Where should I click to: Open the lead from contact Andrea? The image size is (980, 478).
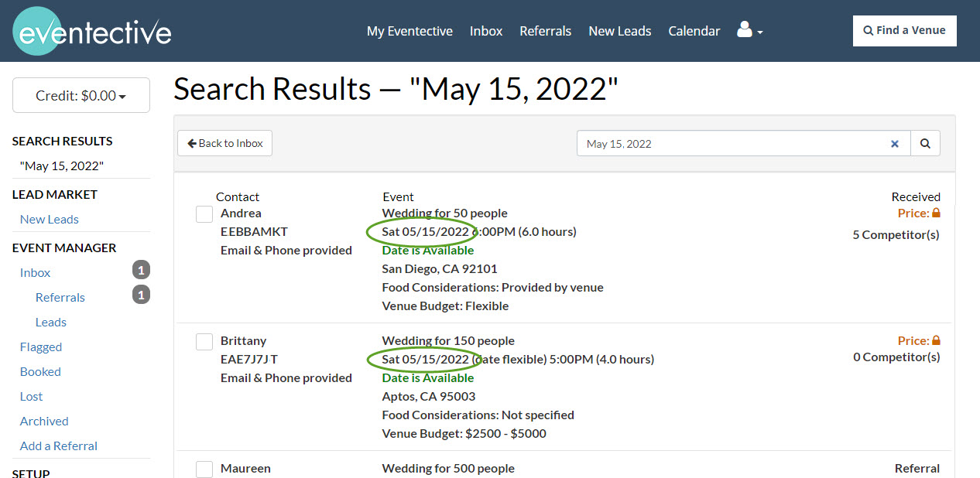(x=241, y=213)
